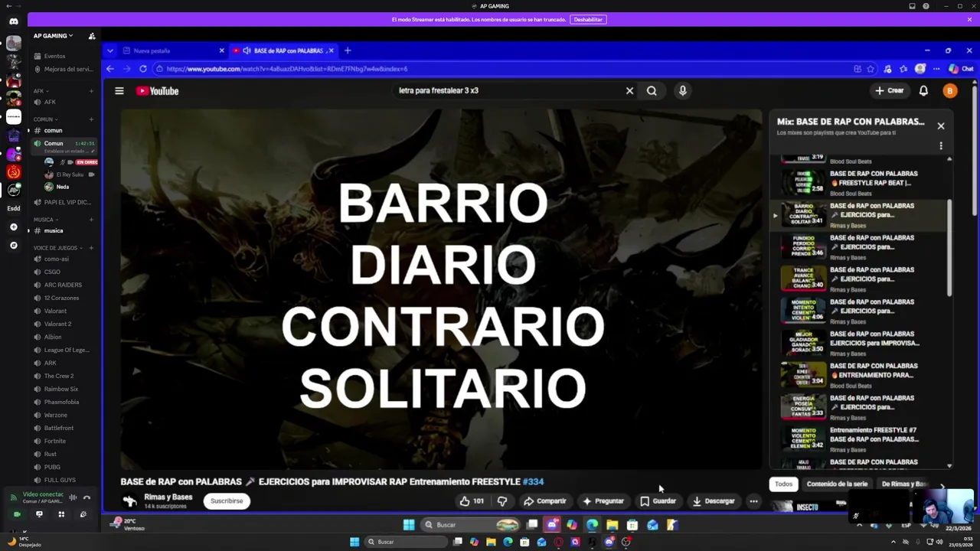Open the YouTube hamburger guide menu

[119, 91]
